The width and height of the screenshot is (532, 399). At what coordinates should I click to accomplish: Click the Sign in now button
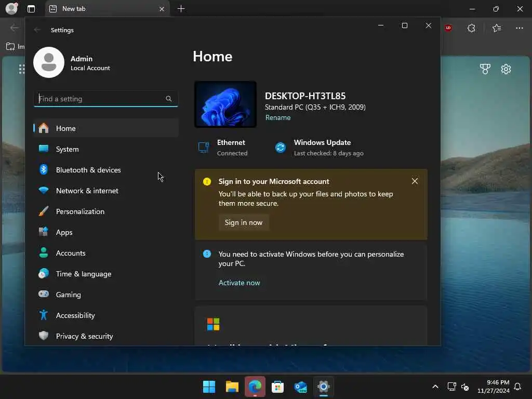[244, 222]
